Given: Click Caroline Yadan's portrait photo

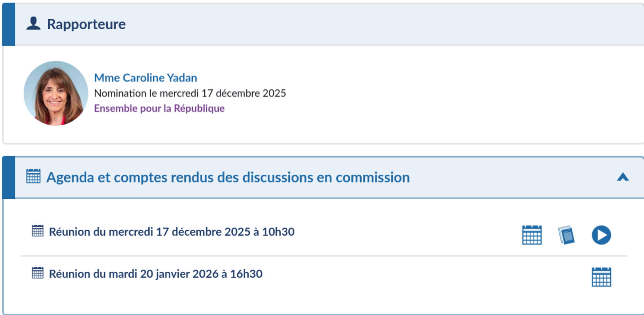Looking at the screenshot, I should click(x=56, y=93).
